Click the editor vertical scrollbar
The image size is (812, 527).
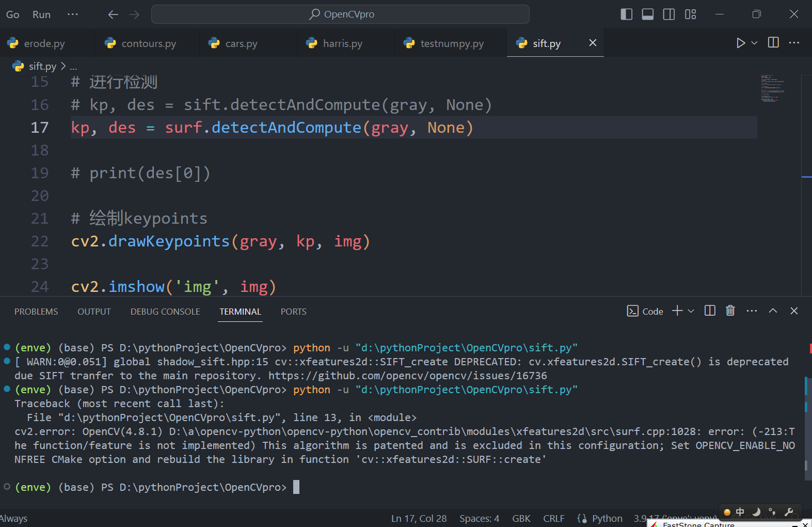pos(806,185)
